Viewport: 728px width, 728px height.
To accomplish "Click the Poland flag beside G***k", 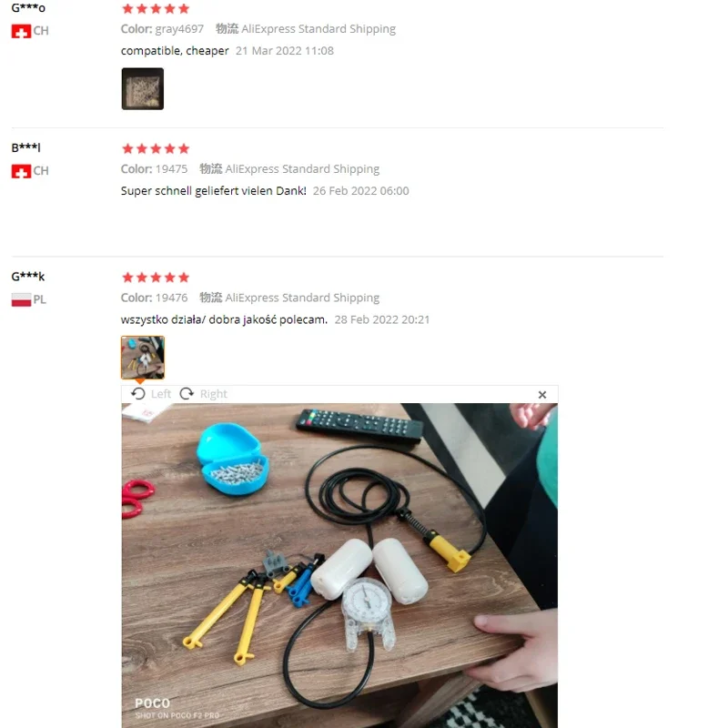I will click(x=21, y=300).
